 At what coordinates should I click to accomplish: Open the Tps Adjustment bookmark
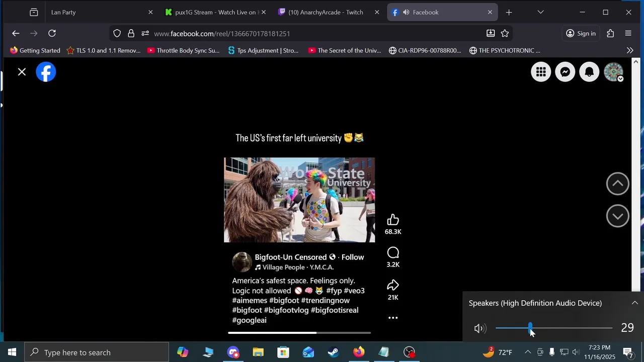point(263,50)
